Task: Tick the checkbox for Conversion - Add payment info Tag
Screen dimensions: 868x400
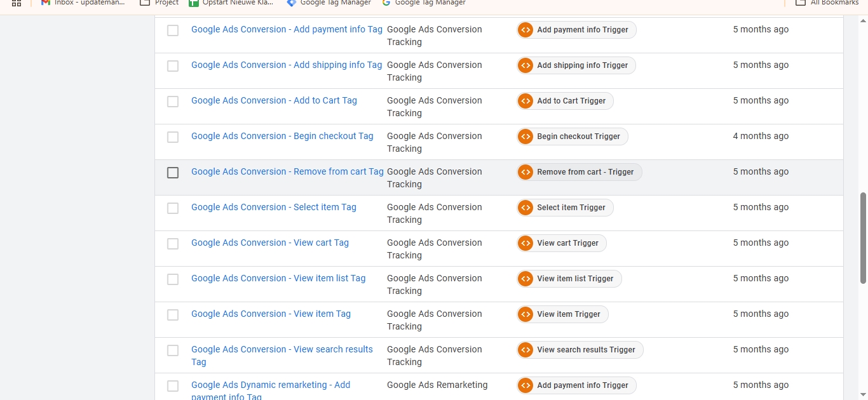Action: pyautogui.click(x=173, y=30)
